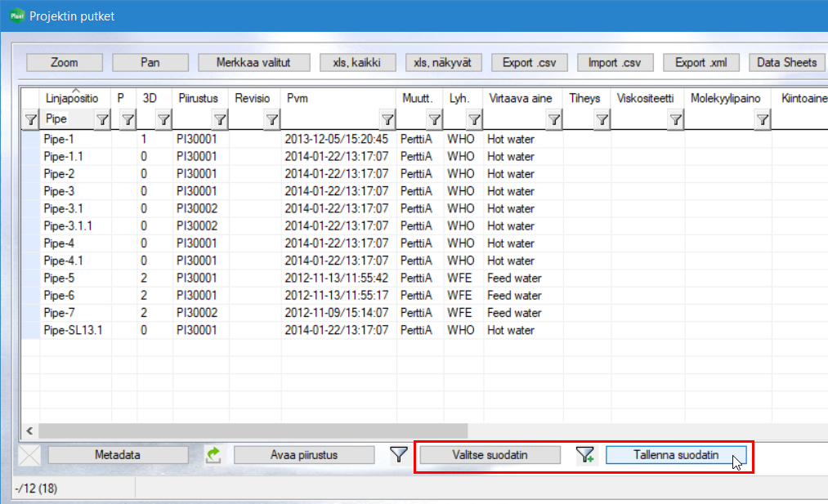Click the funnel icon in the Molekyylipaino filter
This screenshot has height=504, width=828.
(x=762, y=120)
